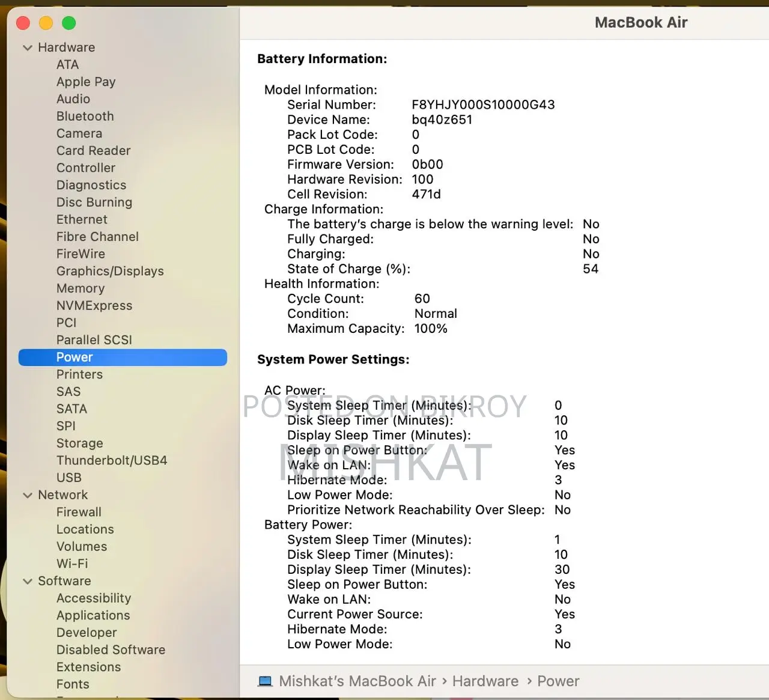The height and width of the screenshot is (700, 769).
Task: Open Applications under Software
Action: coord(93,616)
